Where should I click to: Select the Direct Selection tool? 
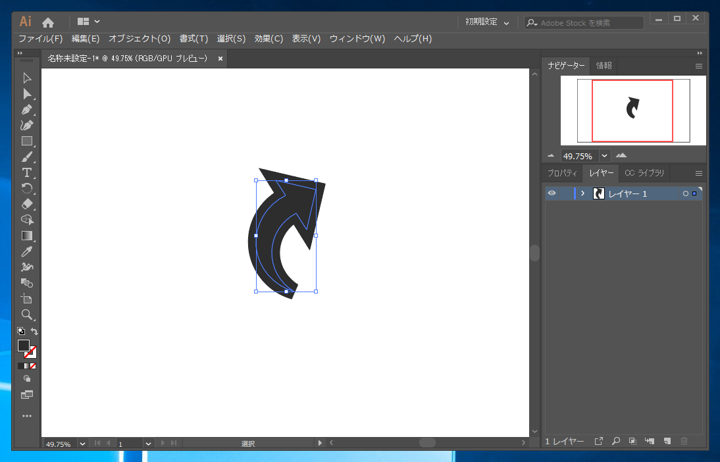(x=27, y=93)
